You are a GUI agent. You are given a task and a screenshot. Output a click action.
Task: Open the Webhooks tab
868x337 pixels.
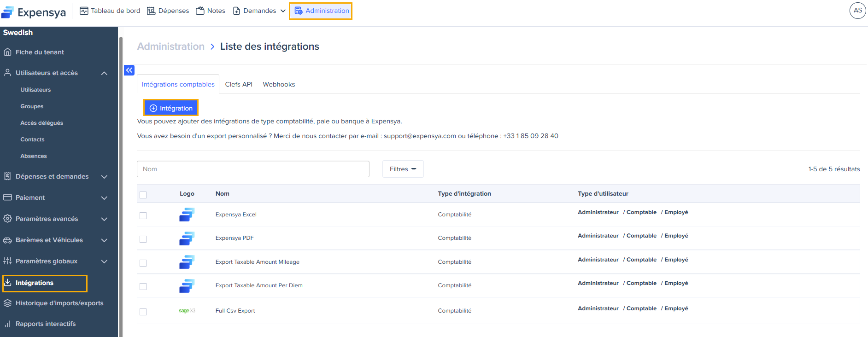click(279, 84)
